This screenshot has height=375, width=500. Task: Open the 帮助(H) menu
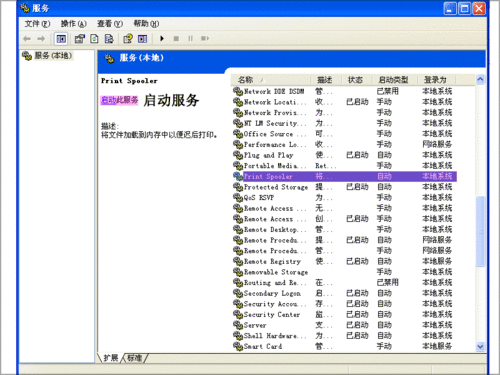(x=146, y=24)
